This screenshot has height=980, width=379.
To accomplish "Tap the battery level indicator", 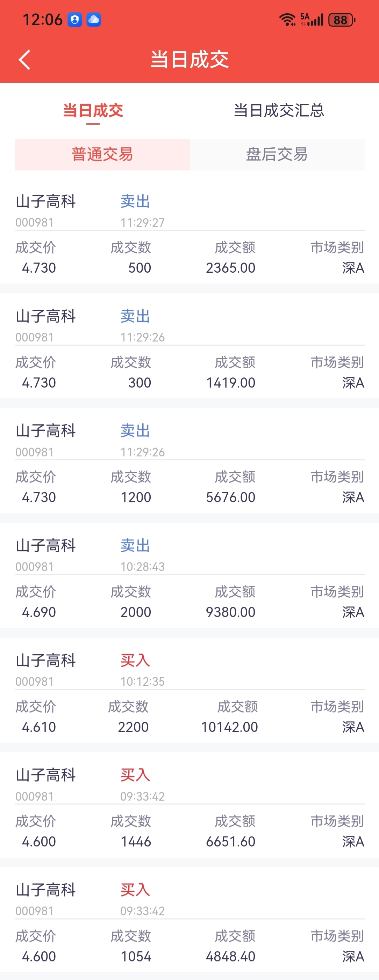I will [341, 20].
